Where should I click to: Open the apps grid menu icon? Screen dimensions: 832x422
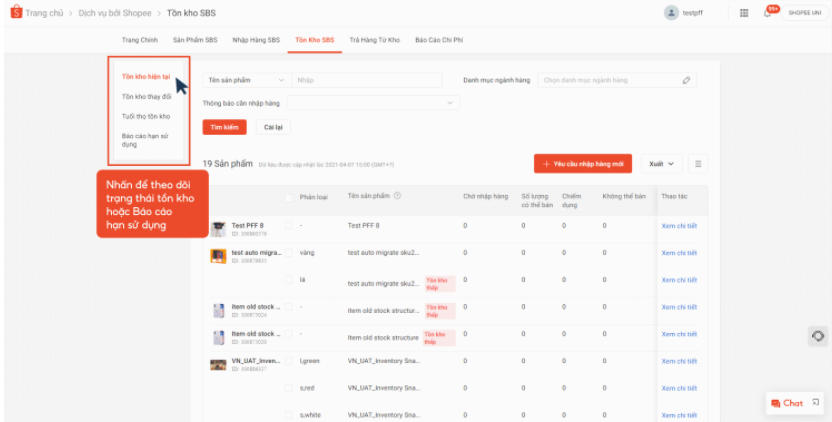coord(743,12)
